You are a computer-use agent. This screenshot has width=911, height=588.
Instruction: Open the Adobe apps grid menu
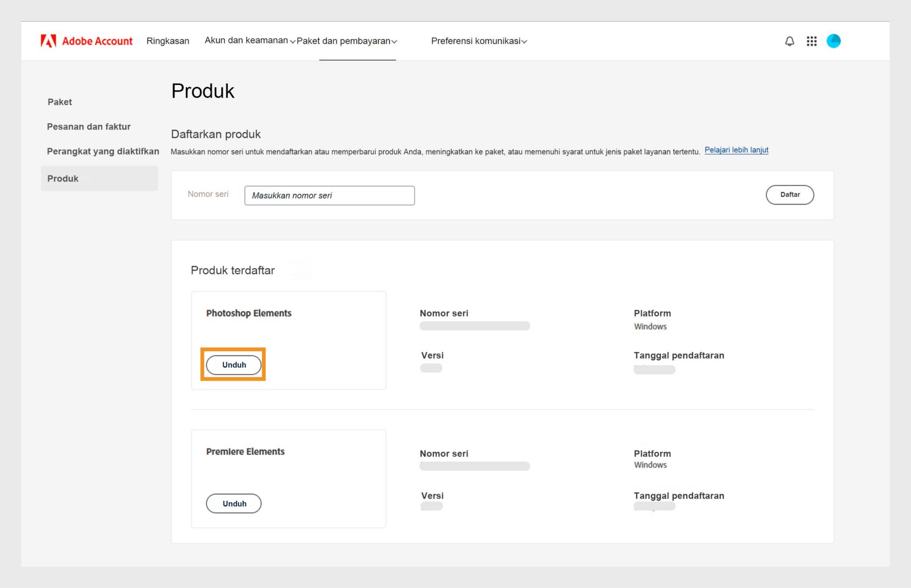click(x=811, y=41)
